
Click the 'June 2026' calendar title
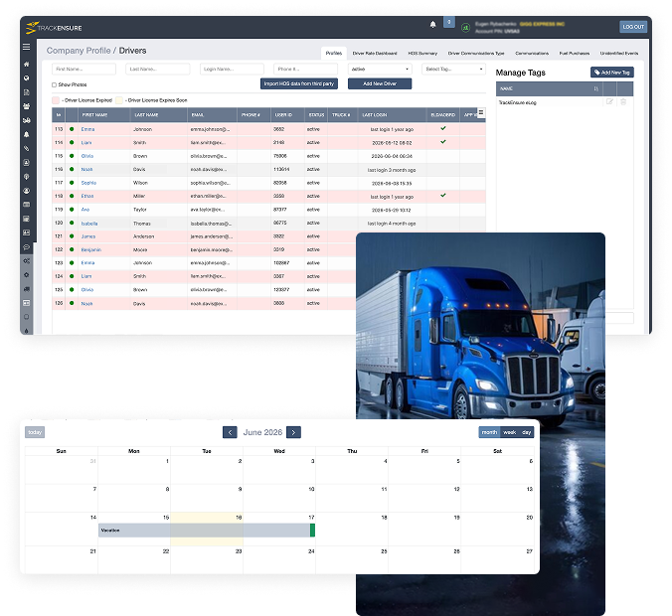click(x=262, y=432)
